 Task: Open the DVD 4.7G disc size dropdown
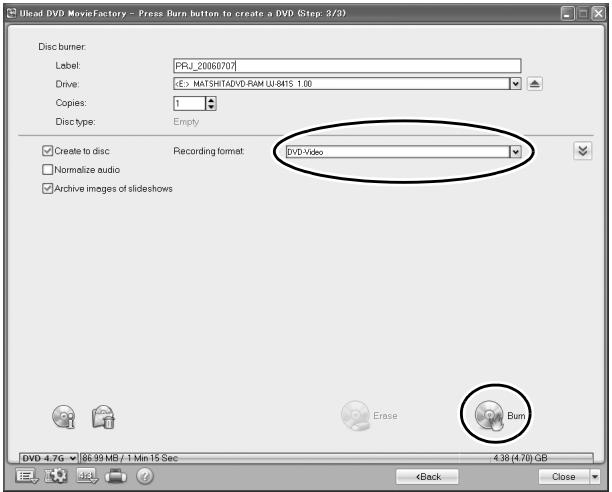click(48, 458)
